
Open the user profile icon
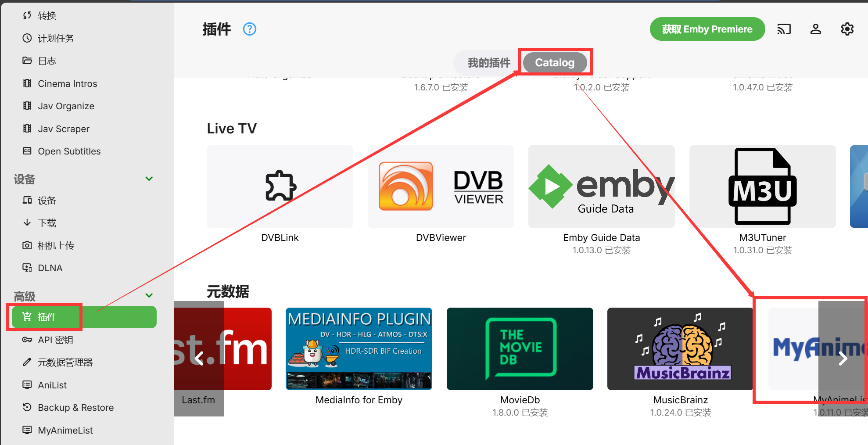coord(815,29)
